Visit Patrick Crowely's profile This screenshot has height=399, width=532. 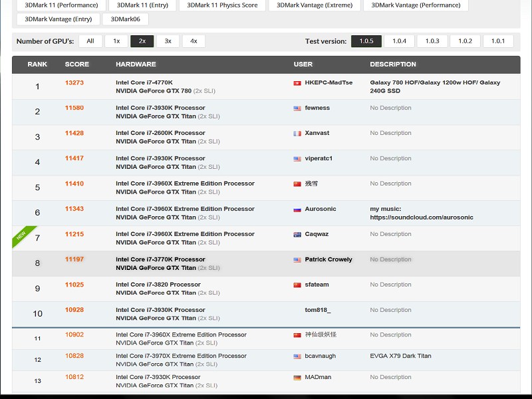pos(329,259)
